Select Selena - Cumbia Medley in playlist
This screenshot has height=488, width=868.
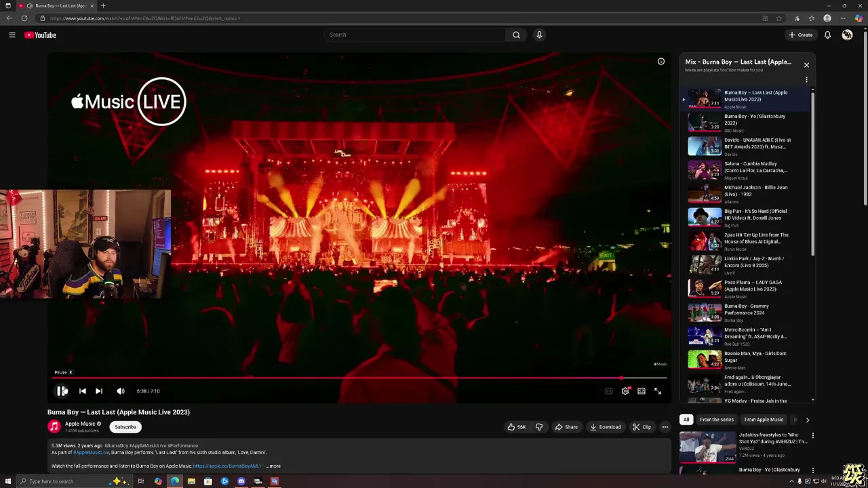(746, 170)
